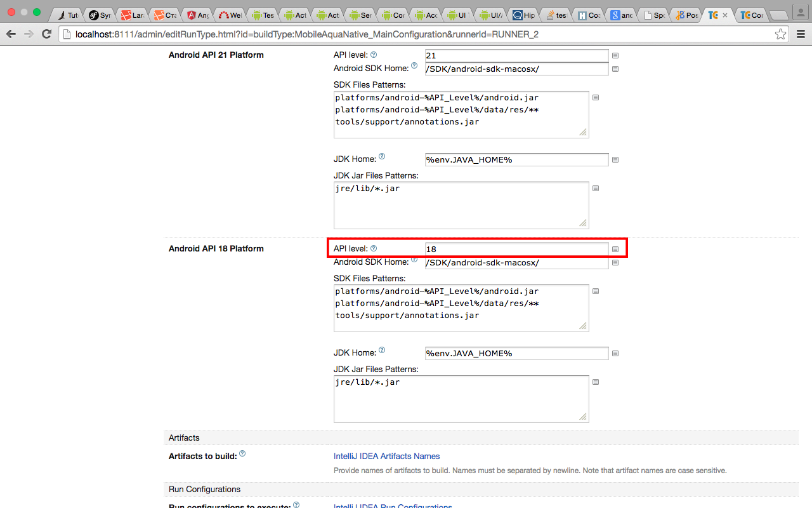The width and height of the screenshot is (812, 508).
Task: Open parameter list for JDK Jar Files Patterns
Action: click(595, 188)
